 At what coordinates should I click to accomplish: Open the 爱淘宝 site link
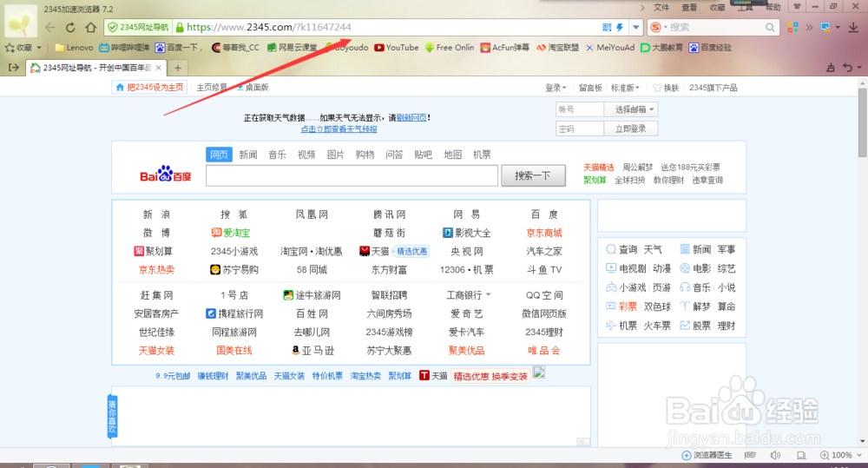click(231, 234)
